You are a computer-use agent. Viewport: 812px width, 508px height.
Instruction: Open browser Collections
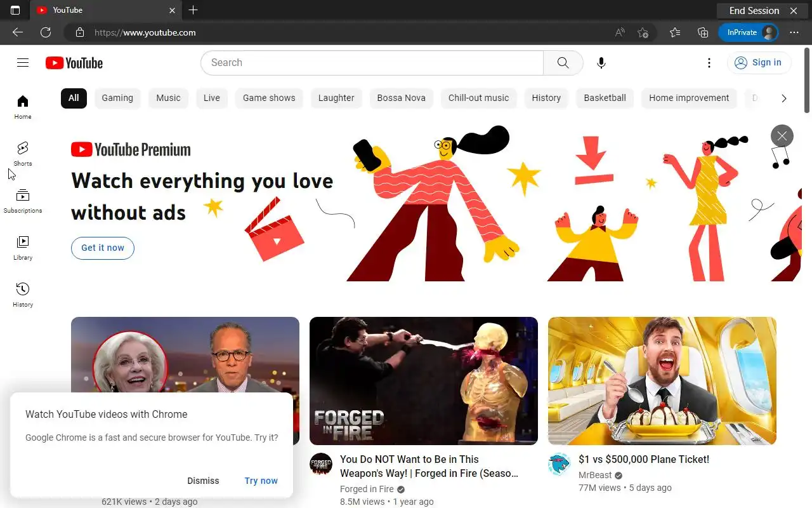click(703, 32)
